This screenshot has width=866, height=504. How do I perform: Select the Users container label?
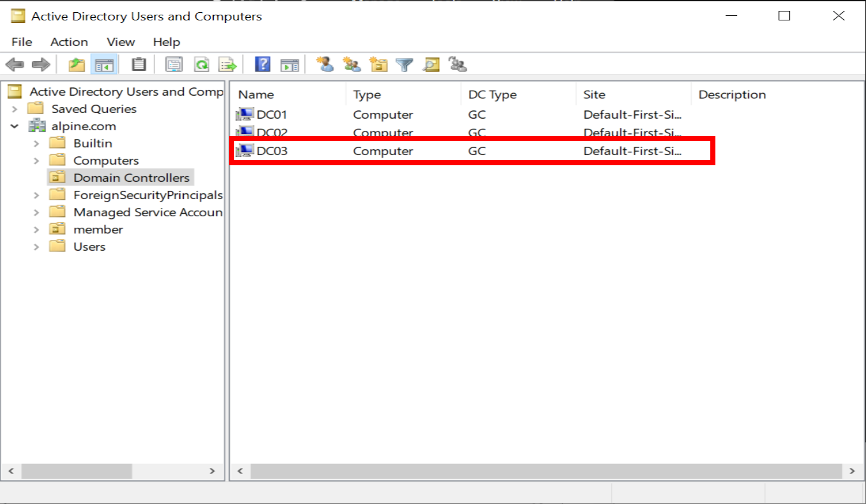89,246
